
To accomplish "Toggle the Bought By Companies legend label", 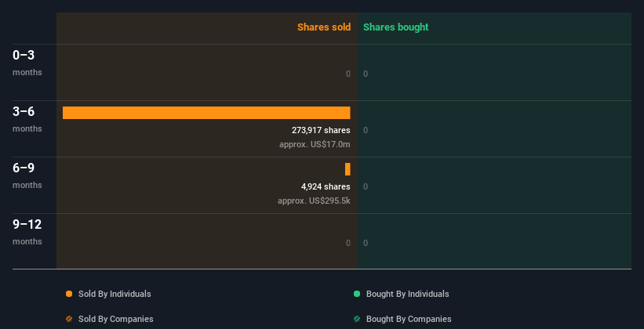I will tap(409, 319).
